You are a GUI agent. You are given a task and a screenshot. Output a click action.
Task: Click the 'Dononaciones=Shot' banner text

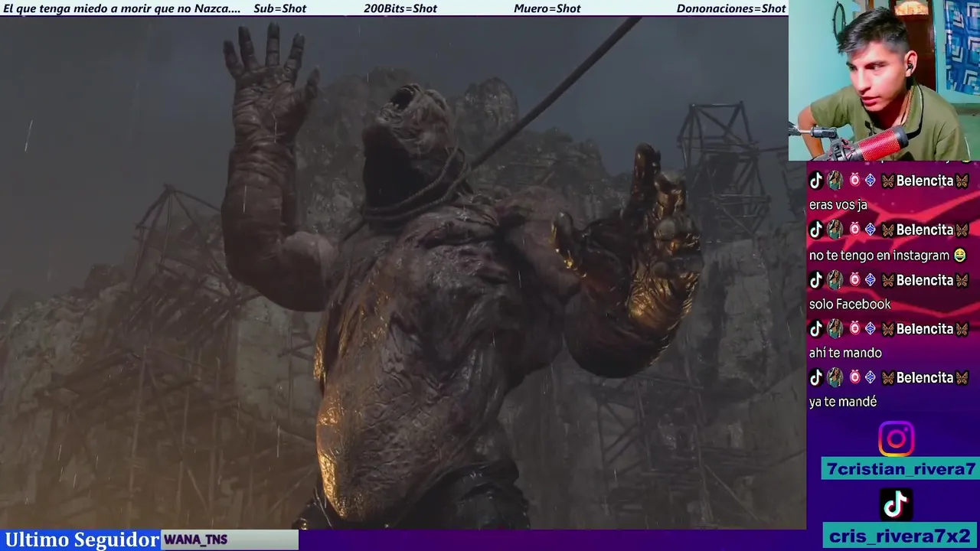(731, 8)
